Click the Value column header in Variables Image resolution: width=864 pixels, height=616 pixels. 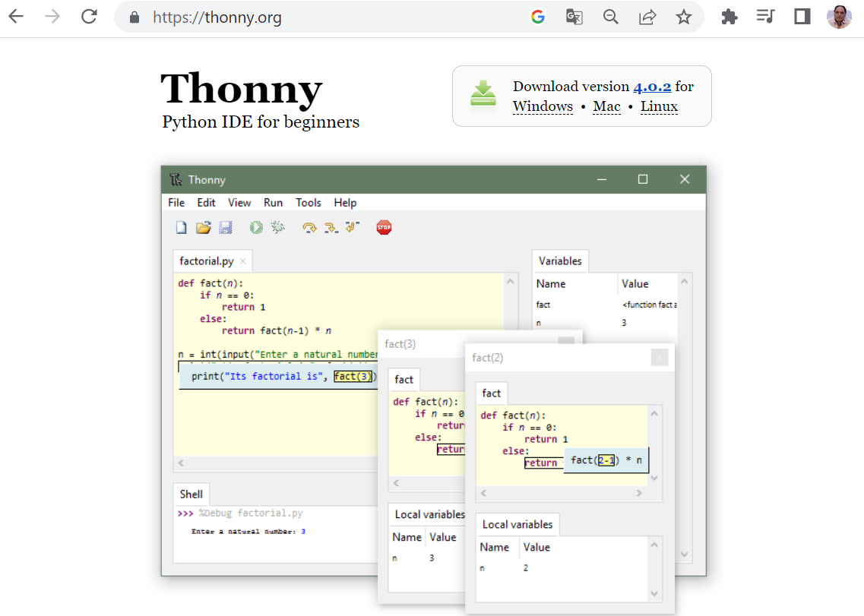point(635,284)
